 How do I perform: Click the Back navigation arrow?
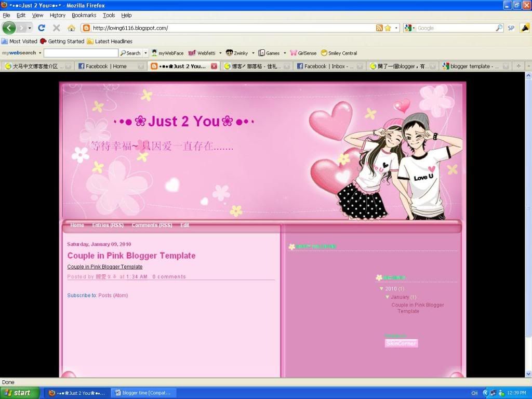pyautogui.click(x=9, y=28)
